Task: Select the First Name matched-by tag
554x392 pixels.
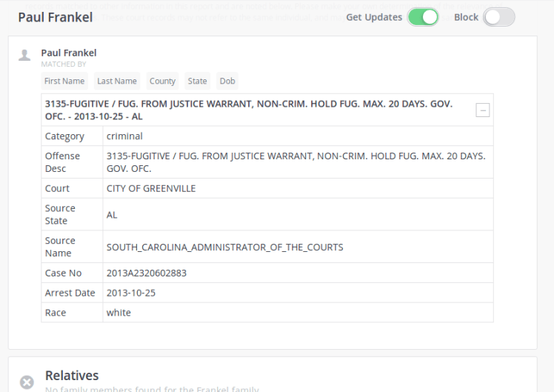Action: pos(64,81)
